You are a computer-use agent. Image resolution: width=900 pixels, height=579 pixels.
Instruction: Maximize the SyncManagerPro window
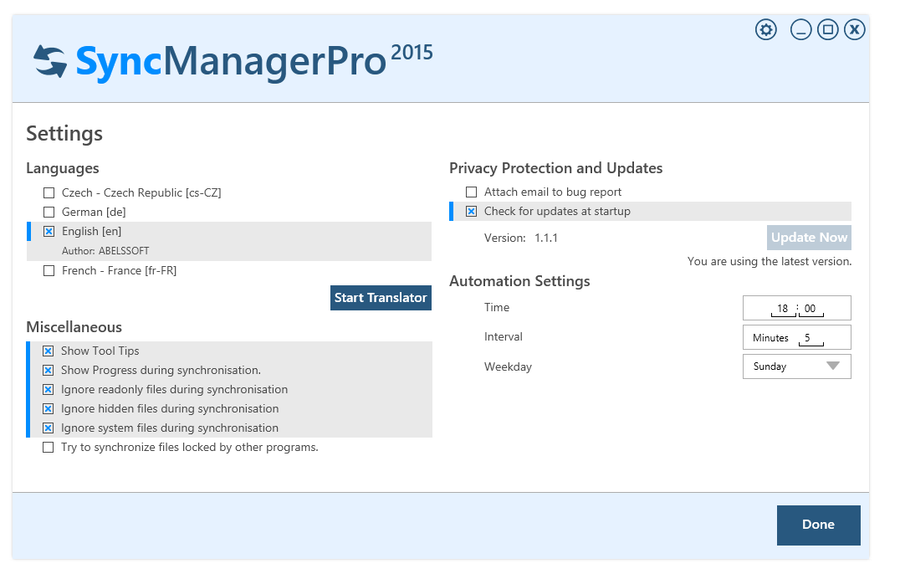pos(828,29)
